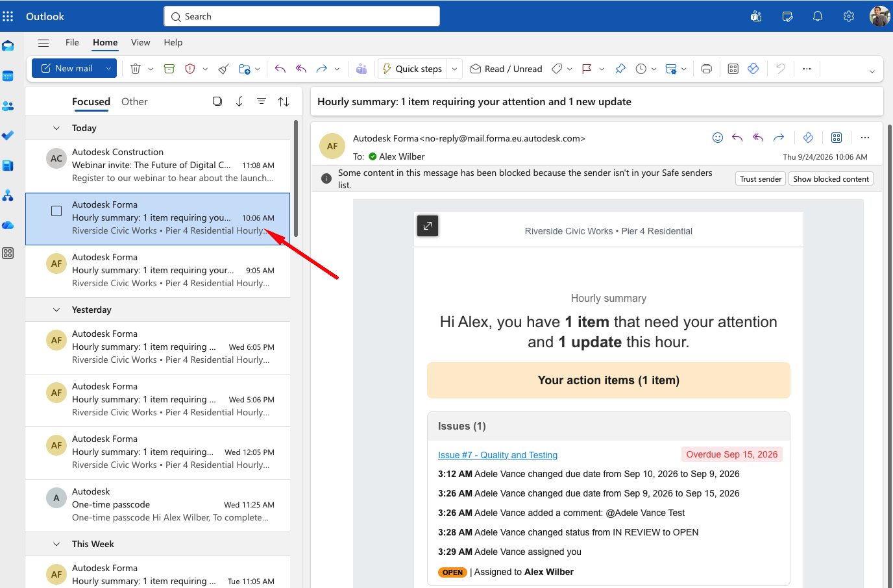Filter the message list
This screenshot has width=893, height=588.
[x=262, y=101]
